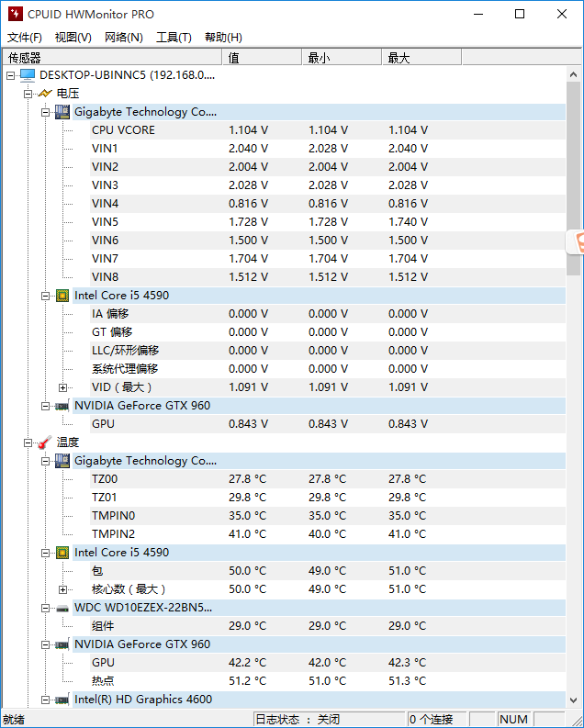Select the GPU 42.2 °C row

click(x=328, y=663)
